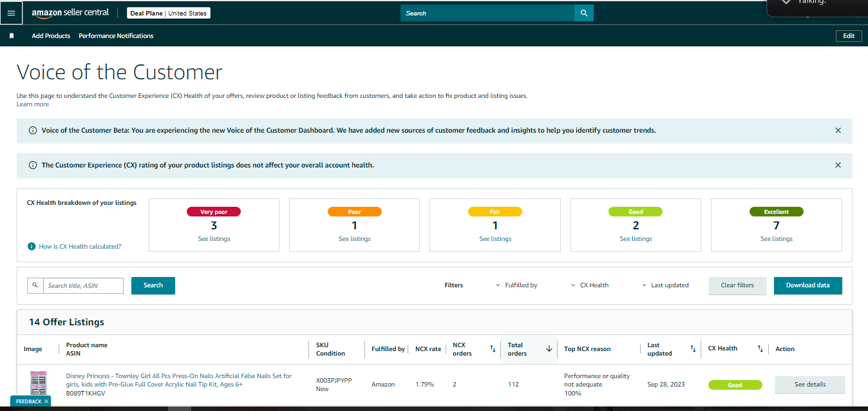Click the Disney Princess product thumbnail
This screenshot has height=411, width=868.
click(39, 384)
